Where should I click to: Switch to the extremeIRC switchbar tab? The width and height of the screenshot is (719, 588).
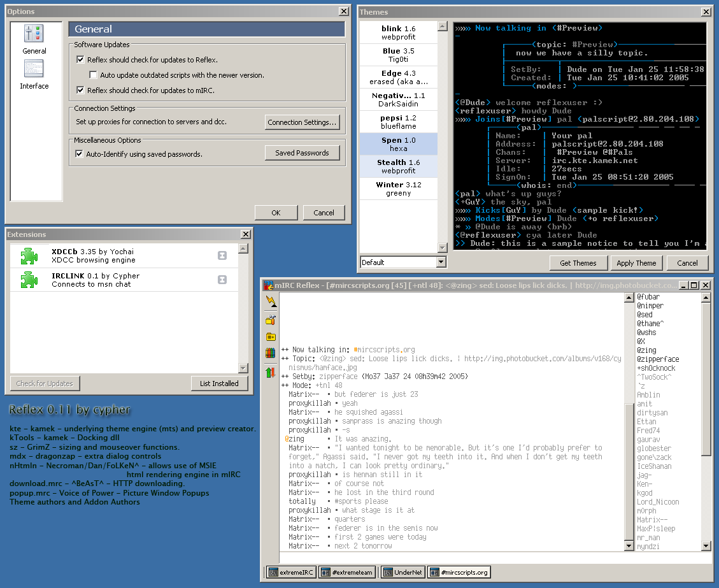(x=291, y=572)
